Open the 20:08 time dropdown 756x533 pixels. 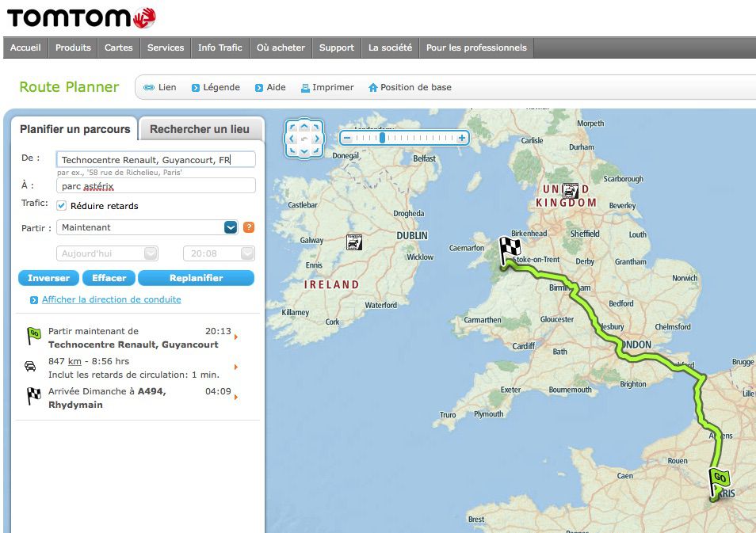tap(219, 253)
